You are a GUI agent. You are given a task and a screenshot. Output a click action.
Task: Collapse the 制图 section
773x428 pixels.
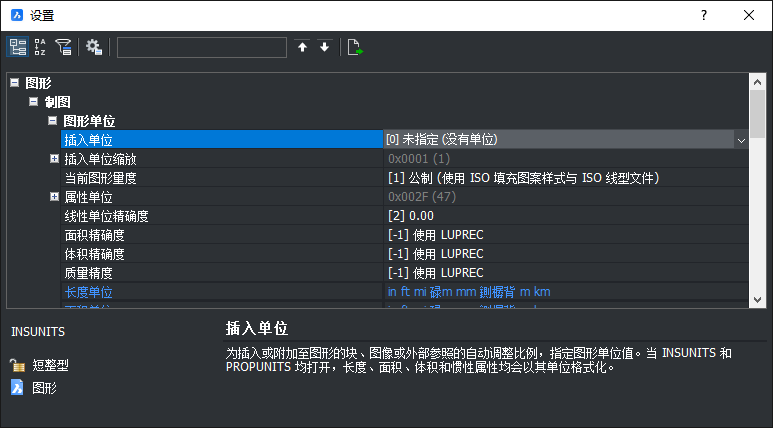click(34, 102)
